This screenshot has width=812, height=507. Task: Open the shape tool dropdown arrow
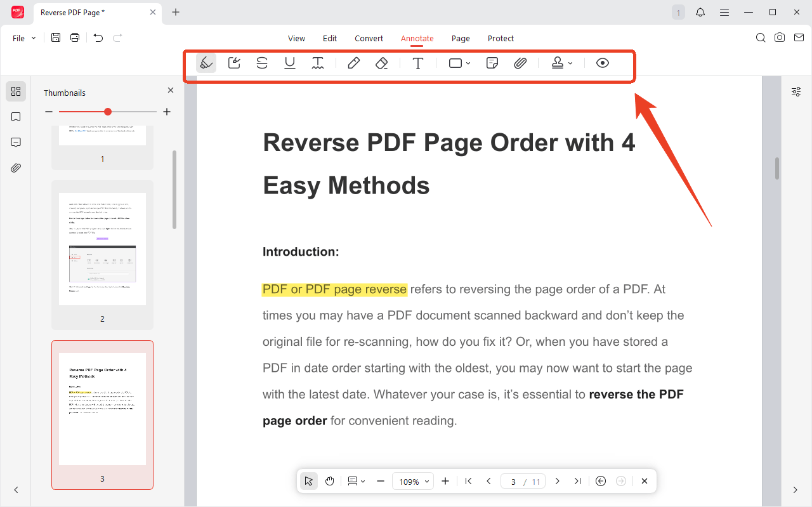coord(468,63)
